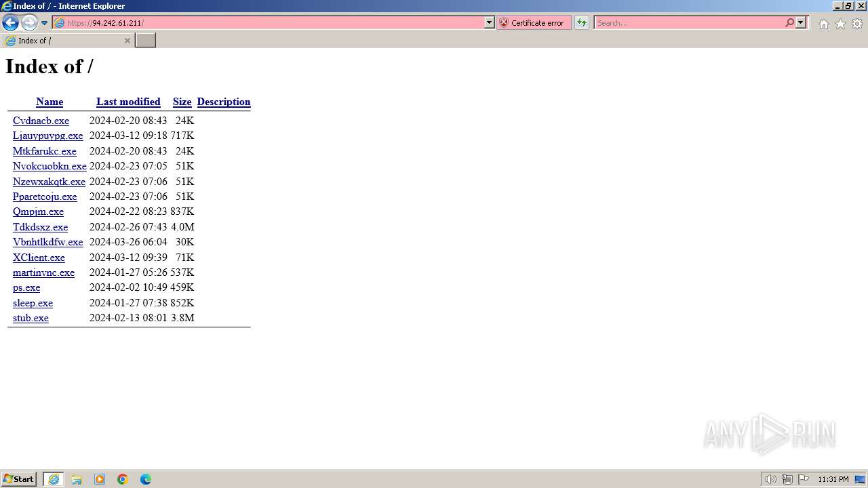Expand the address bar autocomplete dropdown
Screen dimensions: 868x488
coord(490,23)
